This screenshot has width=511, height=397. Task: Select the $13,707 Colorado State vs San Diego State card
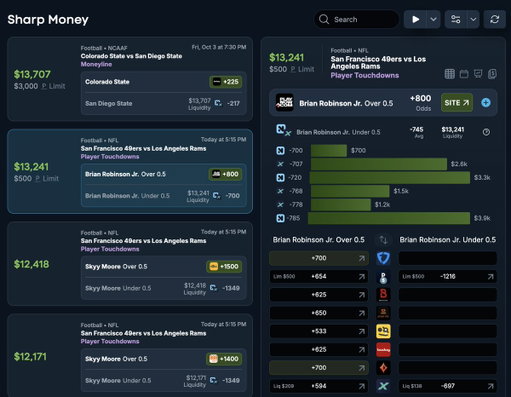coord(130,79)
